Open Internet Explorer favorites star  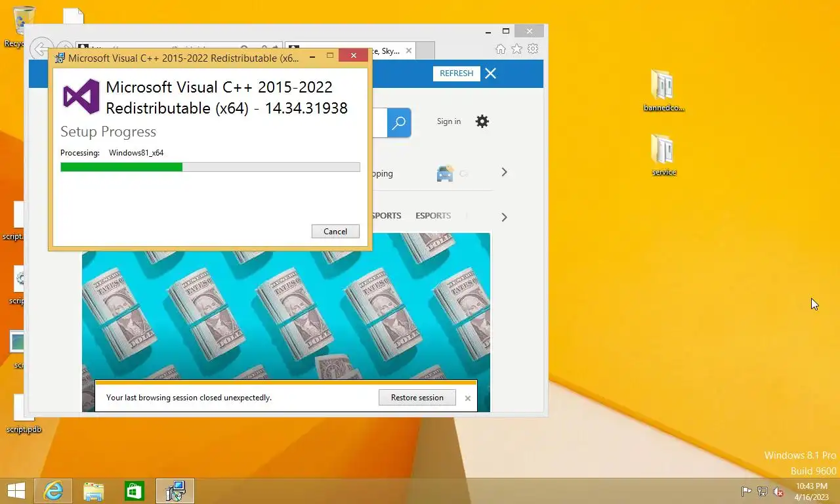tap(516, 49)
